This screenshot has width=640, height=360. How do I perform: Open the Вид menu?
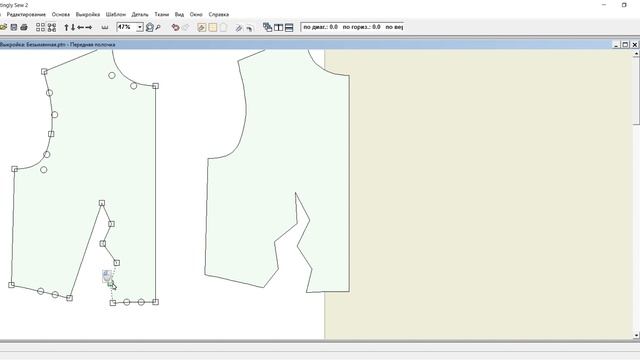[179, 14]
